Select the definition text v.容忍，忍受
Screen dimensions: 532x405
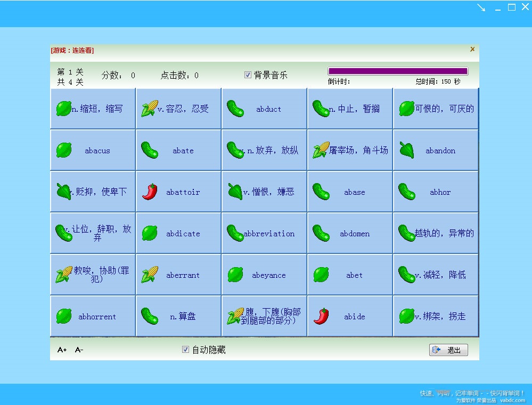point(183,109)
